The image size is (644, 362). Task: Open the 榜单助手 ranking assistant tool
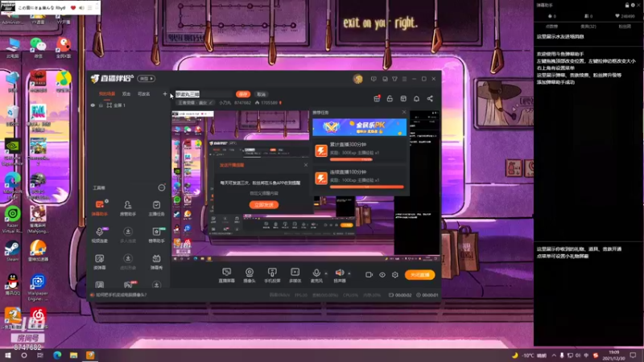click(156, 235)
